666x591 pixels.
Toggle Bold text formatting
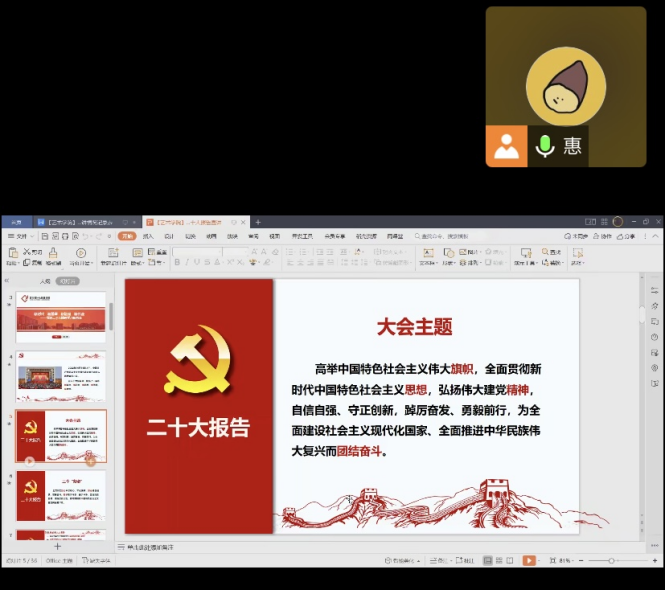click(177, 263)
